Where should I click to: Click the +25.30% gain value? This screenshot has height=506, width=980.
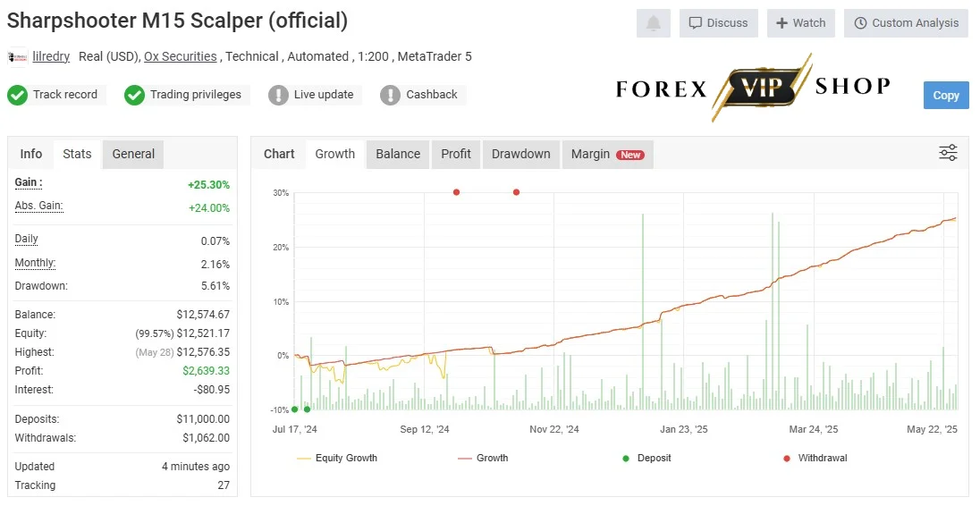tap(208, 185)
